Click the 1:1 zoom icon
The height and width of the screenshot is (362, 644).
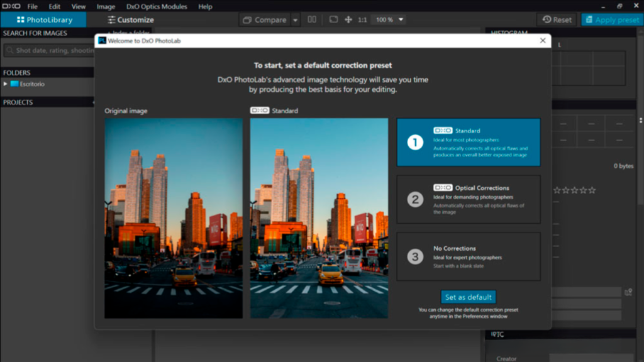[x=362, y=19]
